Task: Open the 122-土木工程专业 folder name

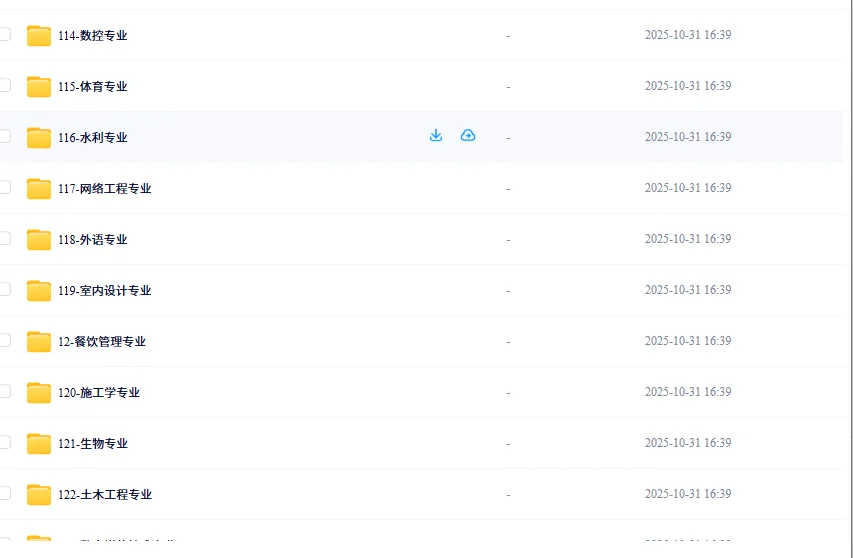Action: (x=104, y=494)
